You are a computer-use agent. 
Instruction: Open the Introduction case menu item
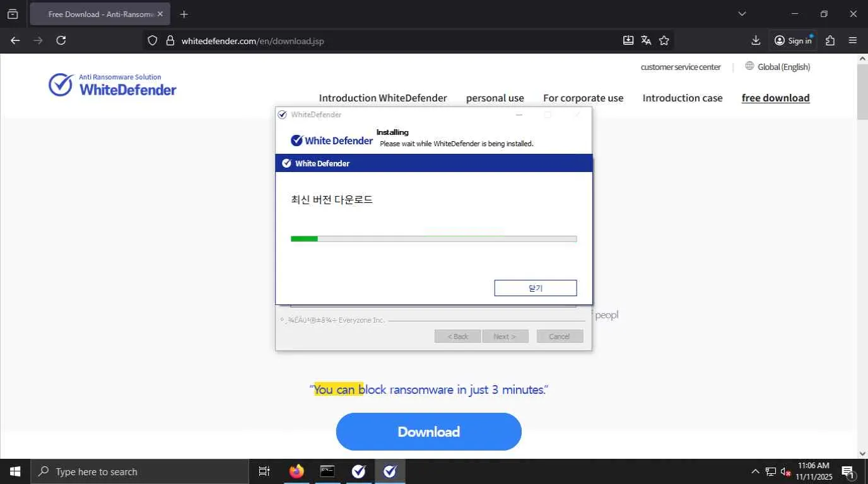[x=683, y=98]
